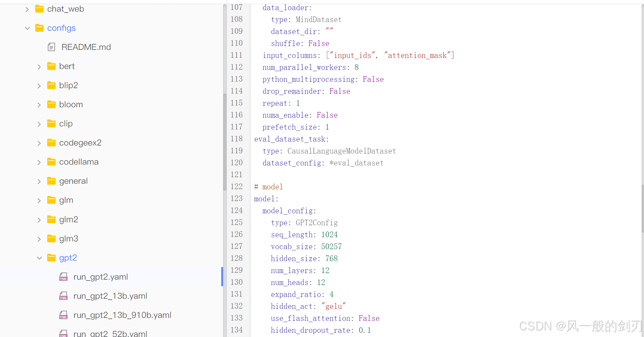Open the bloom folder
The width and height of the screenshot is (644, 337).
point(71,105)
